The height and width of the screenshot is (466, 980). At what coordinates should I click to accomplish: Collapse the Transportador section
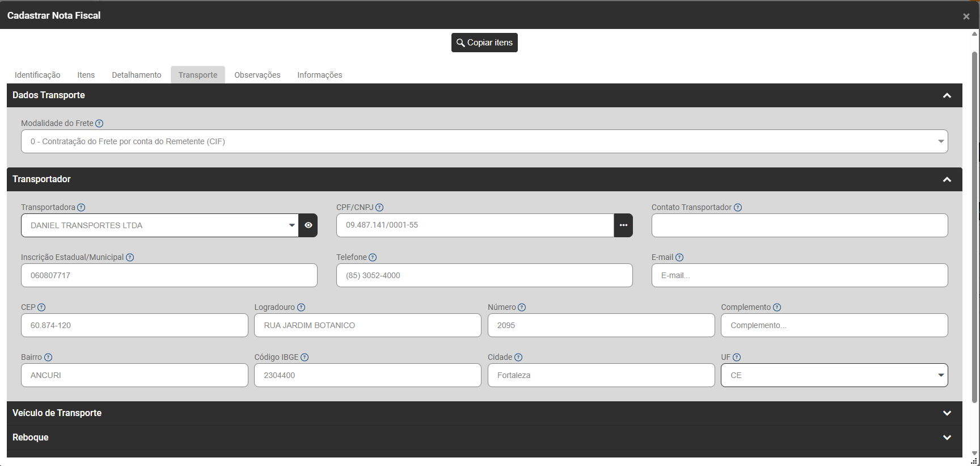(947, 179)
